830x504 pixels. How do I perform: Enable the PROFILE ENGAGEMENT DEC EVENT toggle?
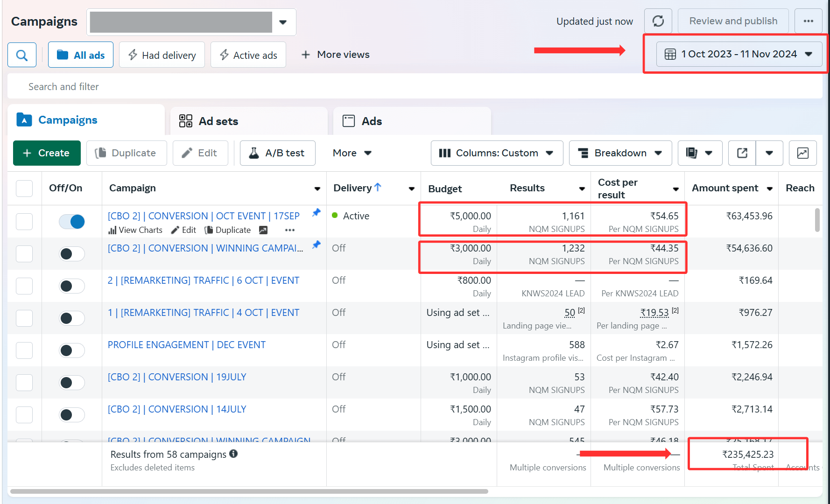coord(72,350)
